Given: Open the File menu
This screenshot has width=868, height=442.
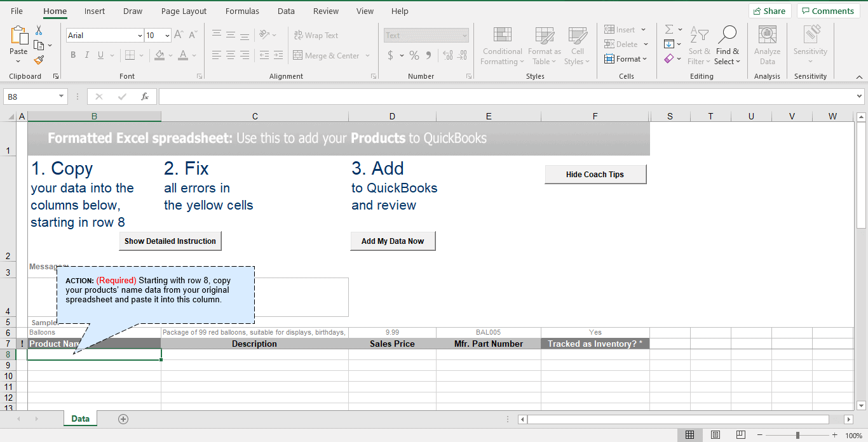Looking at the screenshot, I should pos(17,11).
